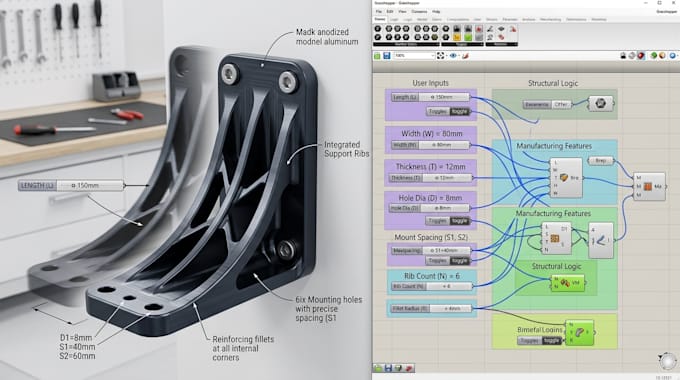Toggle the boolean under Length input
Viewport: 680px width, 380px height.
point(448,111)
